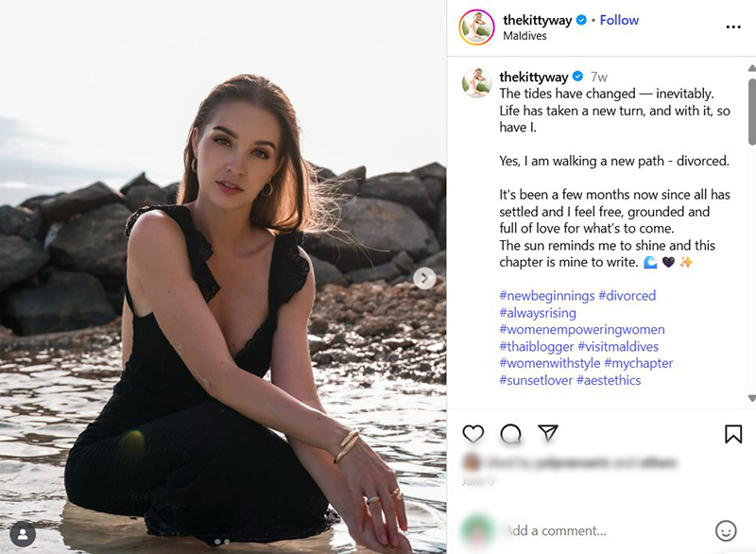Share post using the paper plane icon
The image size is (756, 554).
point(548,433)
